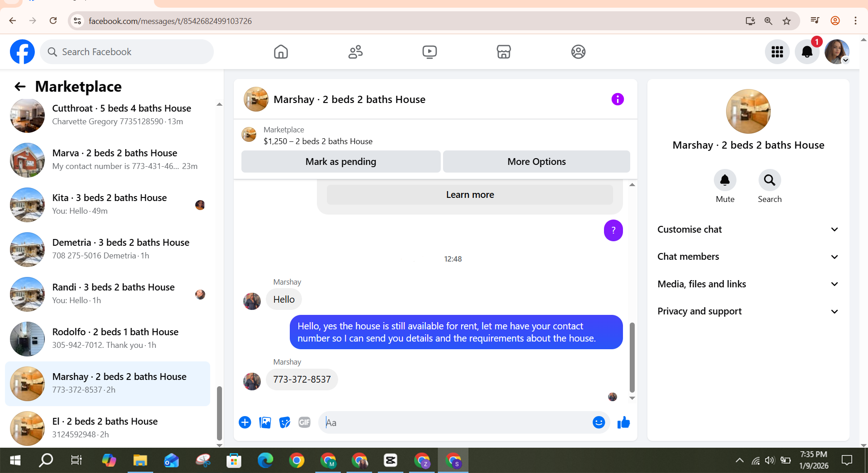Send a thumbs-up like
Viewport: 868px width, 473px height.
624,422
